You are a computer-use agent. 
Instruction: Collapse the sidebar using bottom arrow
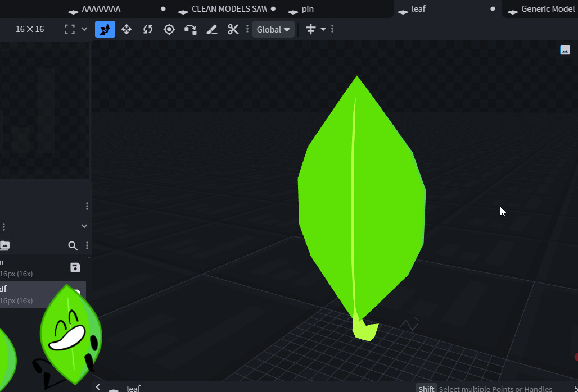point(98,386)
